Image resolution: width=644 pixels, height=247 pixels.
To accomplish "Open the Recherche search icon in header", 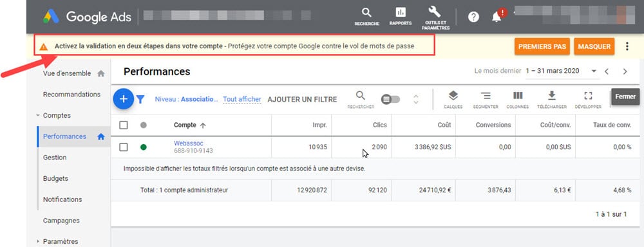I will [x=366, y=12].
